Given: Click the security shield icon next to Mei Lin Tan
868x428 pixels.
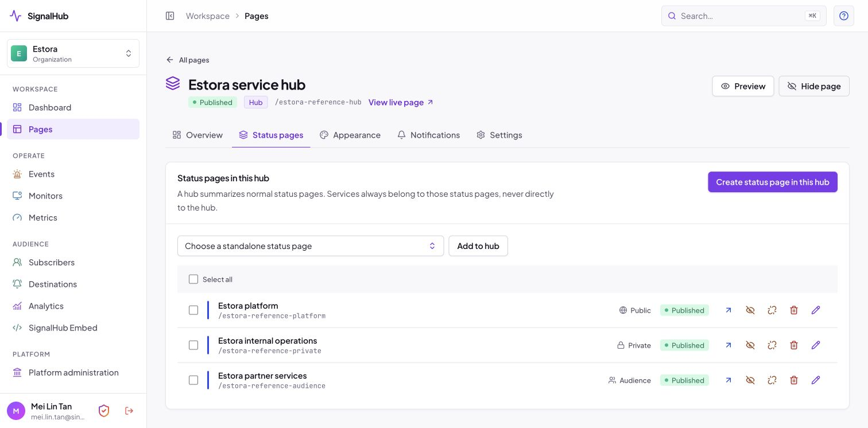Looking at the screenshot, I should tap(104, 411).
